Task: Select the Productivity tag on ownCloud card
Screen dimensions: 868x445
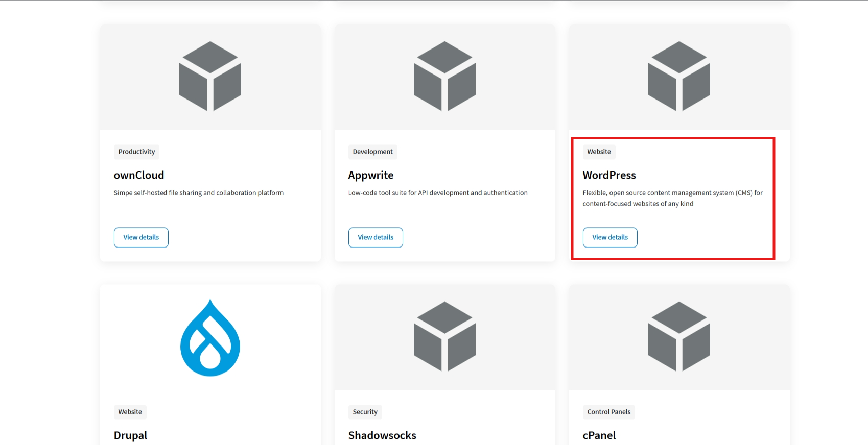Action: pos(136,152)
